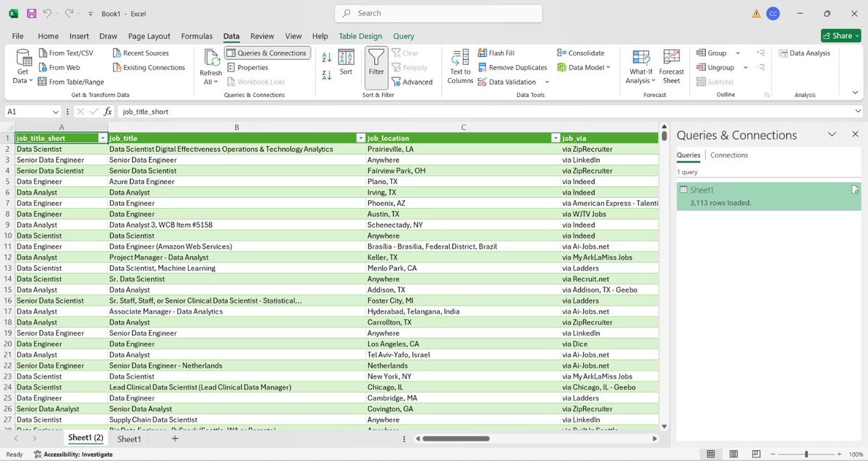Screen dimensions: 868x461
Task: Click the zoom slider handle
Action: (807, 454)
